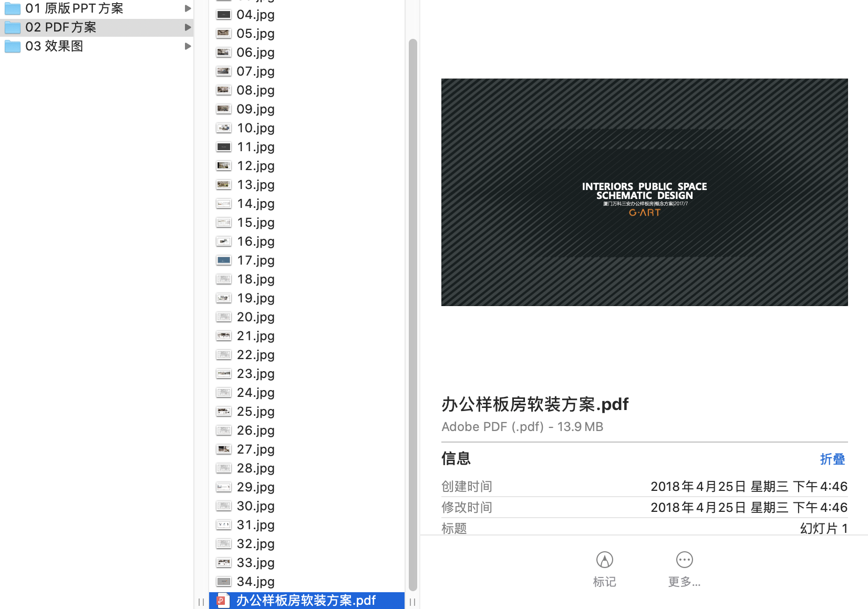Select the 07.jpg thumbnail icon

(224, 71)
